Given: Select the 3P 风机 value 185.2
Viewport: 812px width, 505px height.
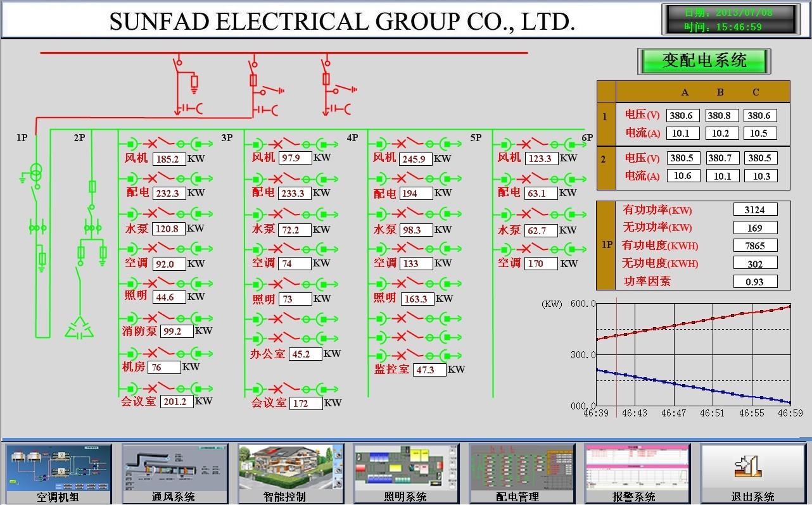Looking at the screenshot, I should coord(168,159).
